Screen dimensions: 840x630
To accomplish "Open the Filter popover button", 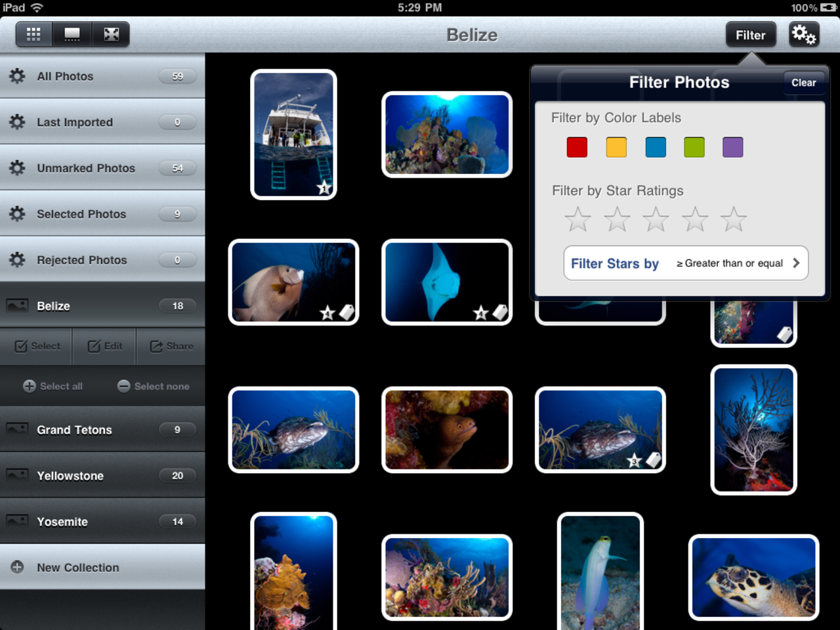I will tap(750, 35).
